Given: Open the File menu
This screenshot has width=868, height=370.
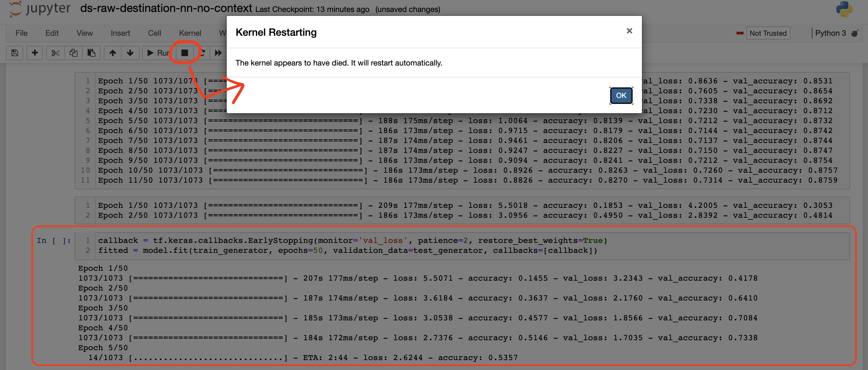Looking at the screenshot, I should pyautogui.click(x=21, y=33).
